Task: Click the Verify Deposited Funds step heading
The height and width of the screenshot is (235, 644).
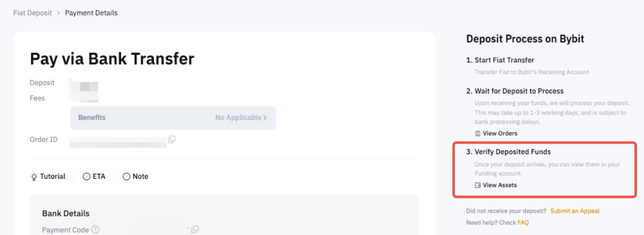Action: [x=509, y=152]
